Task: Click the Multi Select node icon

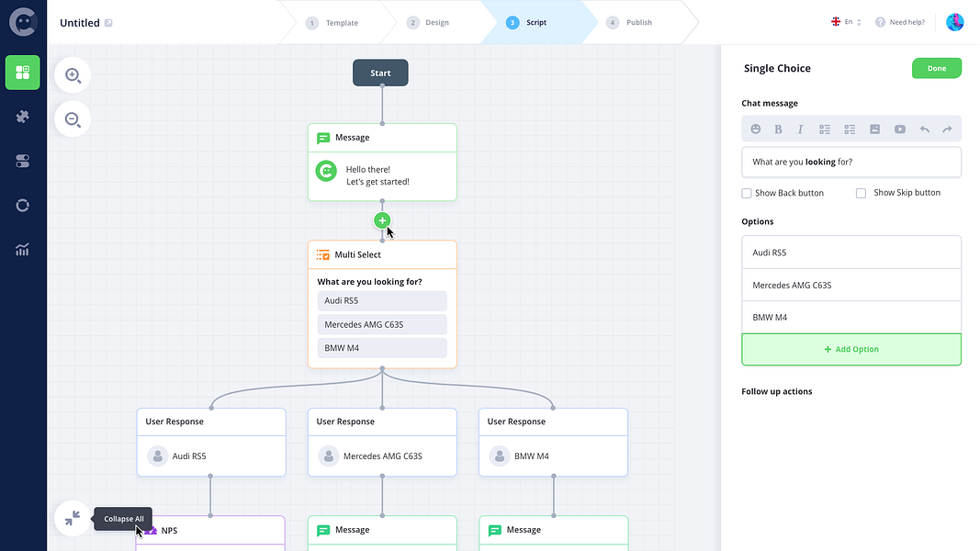Action: click(x=323, y=255)
